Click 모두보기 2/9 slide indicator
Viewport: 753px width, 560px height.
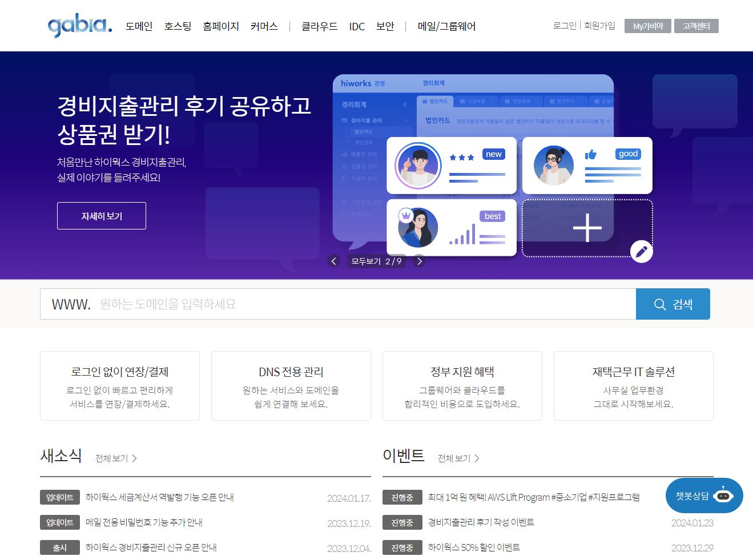(x=376, y=261)
